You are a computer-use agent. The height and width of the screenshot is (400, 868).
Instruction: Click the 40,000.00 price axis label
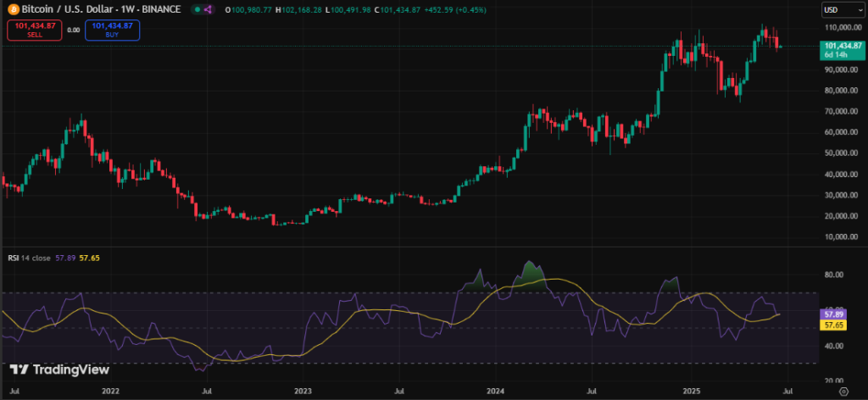(843, 175)
